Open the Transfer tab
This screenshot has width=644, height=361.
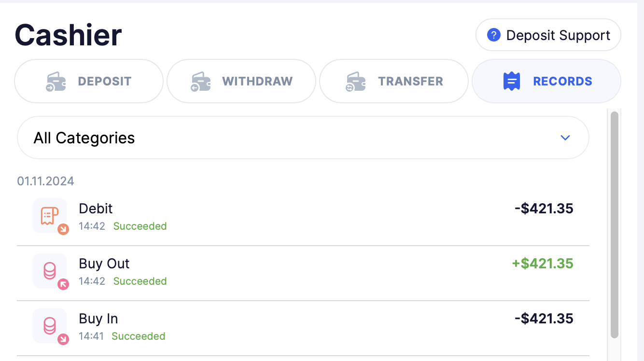point(394,81)
